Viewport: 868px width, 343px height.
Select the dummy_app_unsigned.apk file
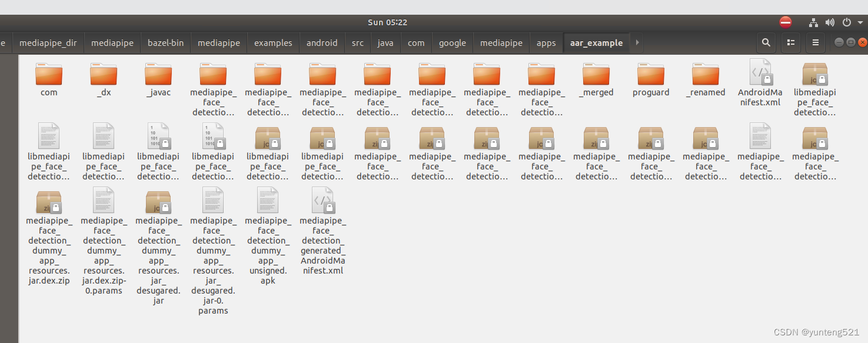tap(268, 237)
